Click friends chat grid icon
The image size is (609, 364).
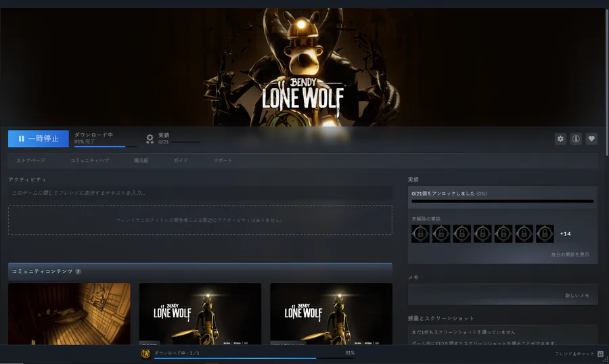pos(600,354)
